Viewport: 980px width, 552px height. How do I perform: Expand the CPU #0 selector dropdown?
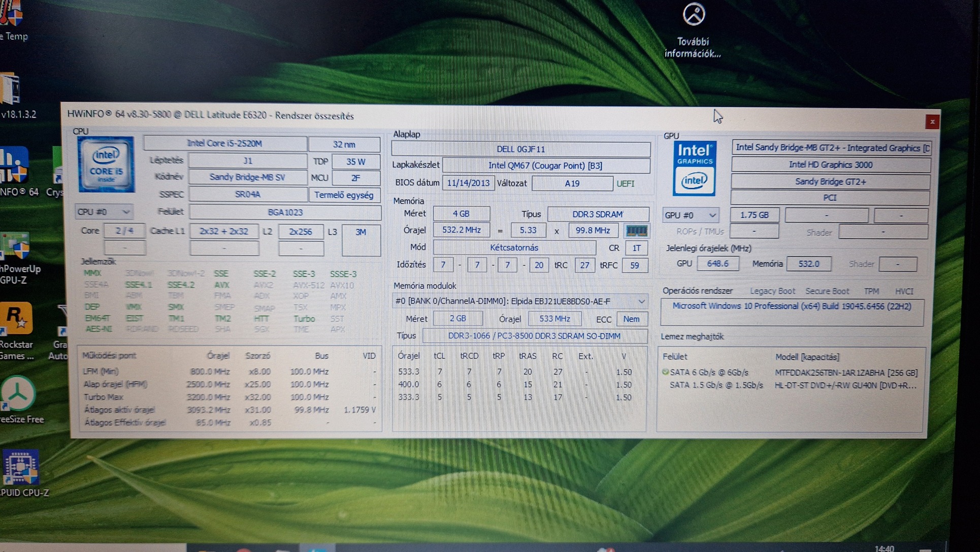coord(104,211)
